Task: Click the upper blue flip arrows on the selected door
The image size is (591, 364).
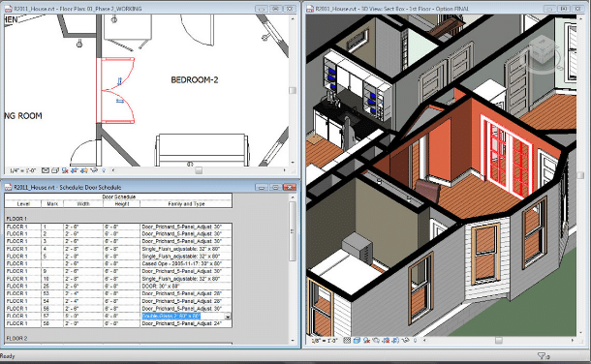Action: [x=119, y=81]
